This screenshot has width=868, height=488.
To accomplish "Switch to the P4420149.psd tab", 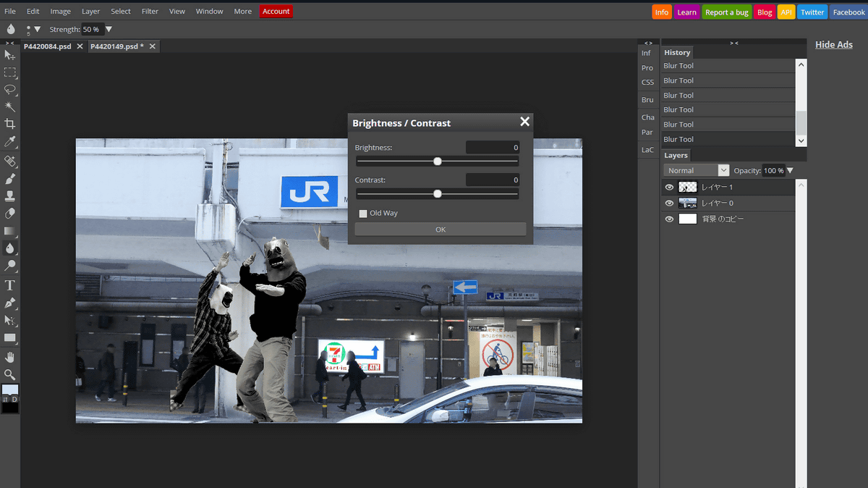I will 117,46.
